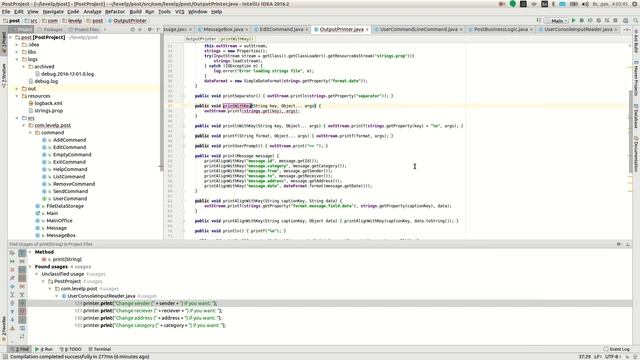Collapse Found usages node

[x=30, y=267]
